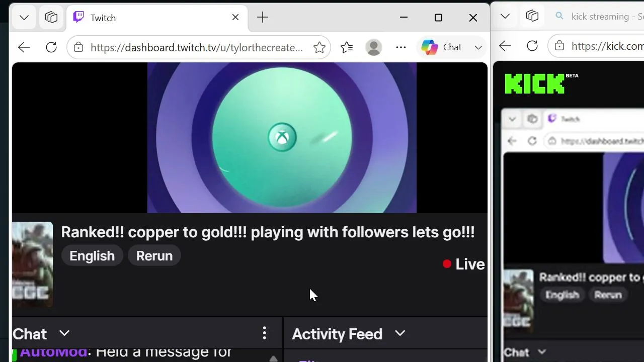Refresh the Twitch dashboard page
The image size is (644, 362).
[x=51, y=47]
